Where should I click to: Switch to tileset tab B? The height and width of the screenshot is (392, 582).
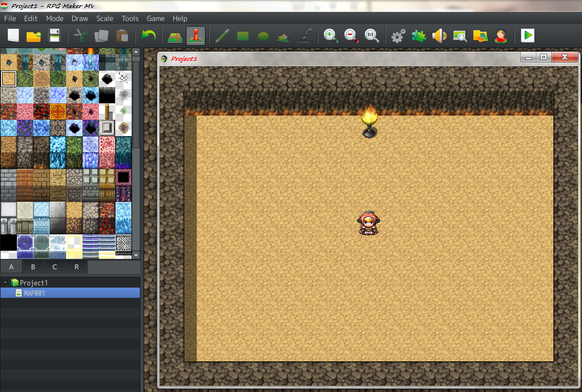click(33, 267)
